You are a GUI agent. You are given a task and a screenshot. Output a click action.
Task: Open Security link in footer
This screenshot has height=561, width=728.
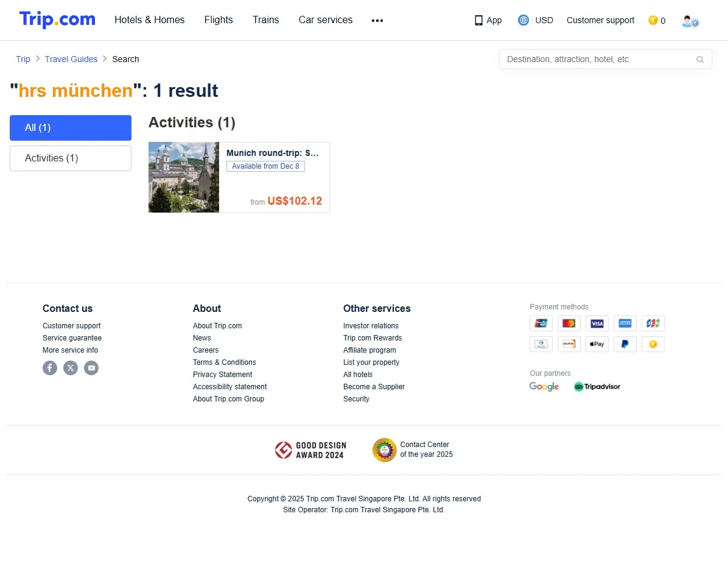[x=356, y=399]
